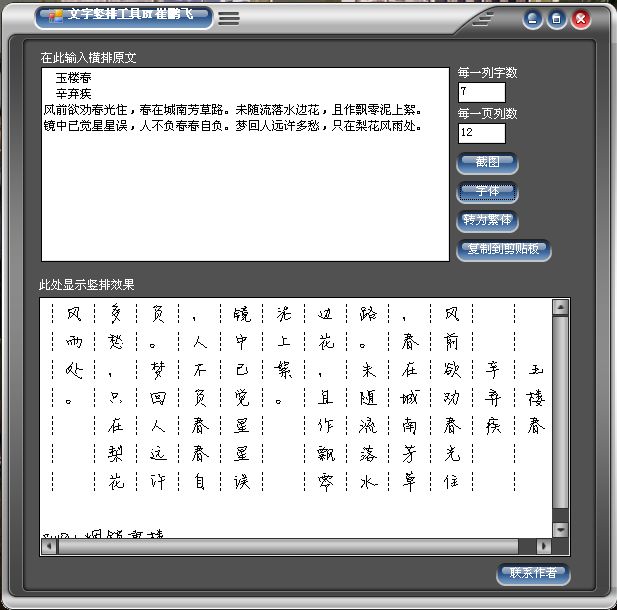Focus the 每一列字数 input field
This screenshot has width=617, height=610.
[x=481, y=92]
